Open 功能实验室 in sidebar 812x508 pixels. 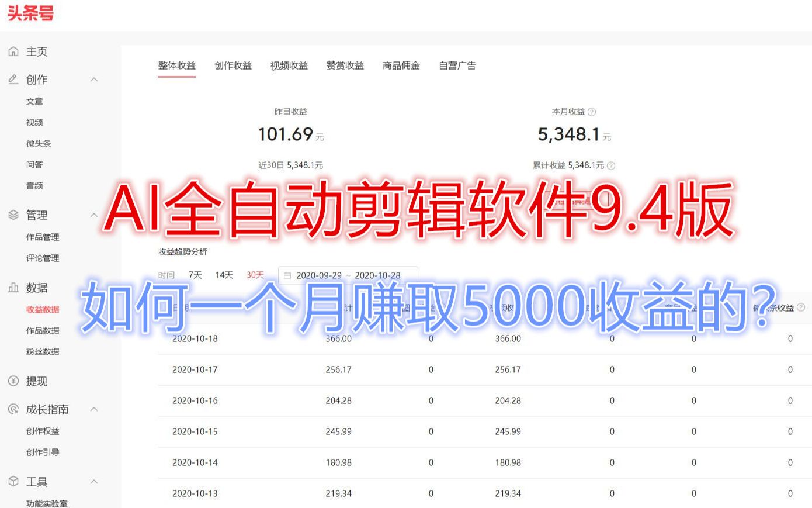47,503
